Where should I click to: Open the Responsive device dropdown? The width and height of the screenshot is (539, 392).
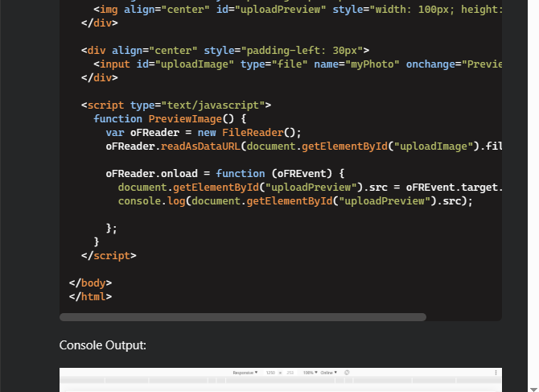click(245, 373)
